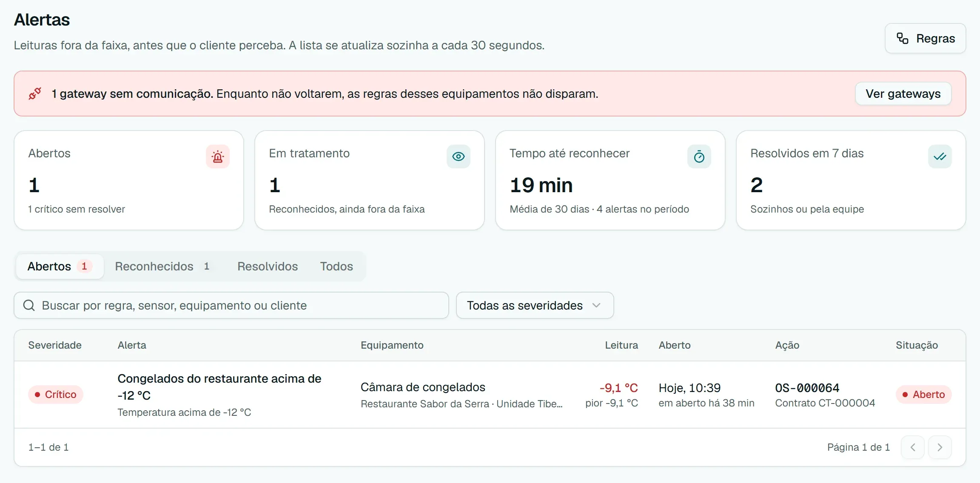Go to previous page with left chevron

tap(913, 447)
